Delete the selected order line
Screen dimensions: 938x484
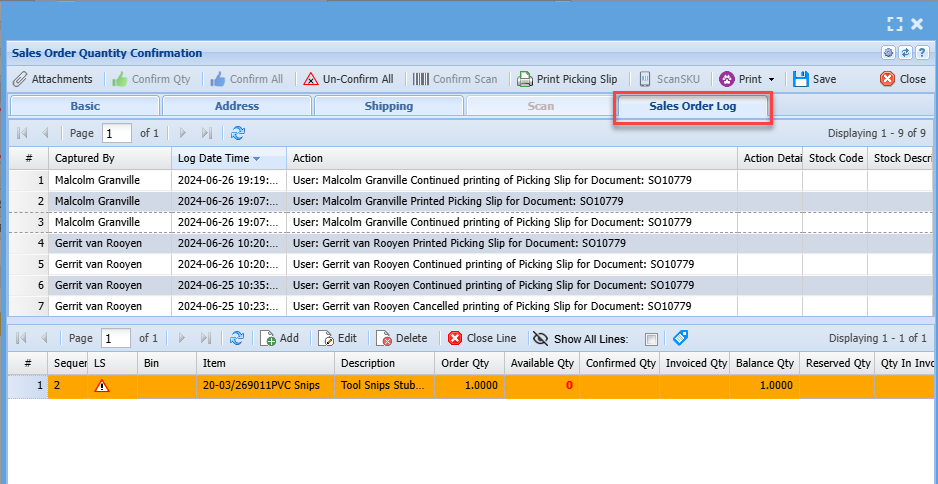(402, 338)
